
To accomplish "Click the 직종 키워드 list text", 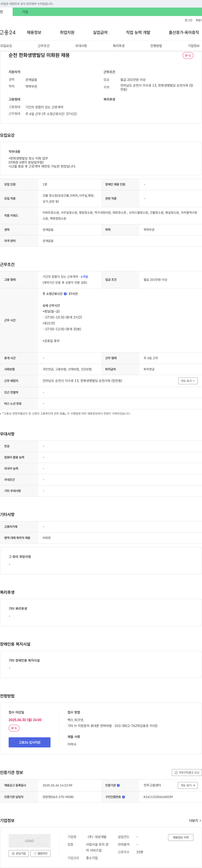I will tap(120, 216).
